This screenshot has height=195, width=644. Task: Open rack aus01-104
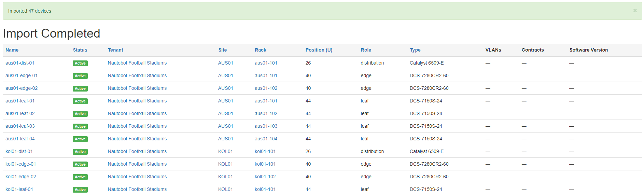[266, 139]
